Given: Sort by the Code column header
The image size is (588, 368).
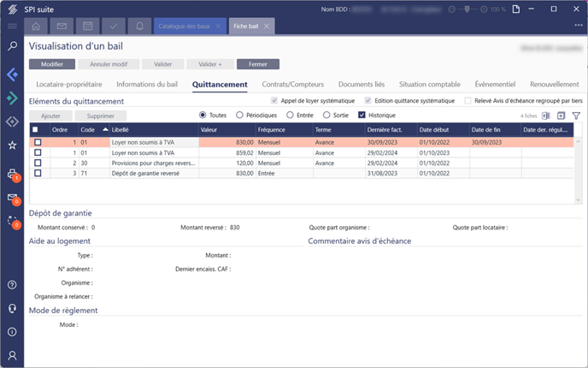Looking at the screenshot, I should tap(94, 129).
